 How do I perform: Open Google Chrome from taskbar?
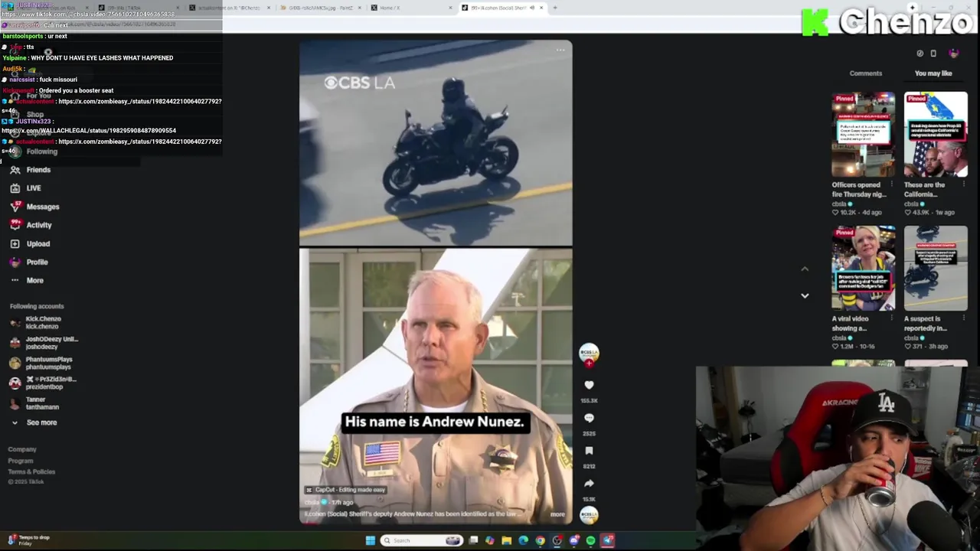point(541,540)
